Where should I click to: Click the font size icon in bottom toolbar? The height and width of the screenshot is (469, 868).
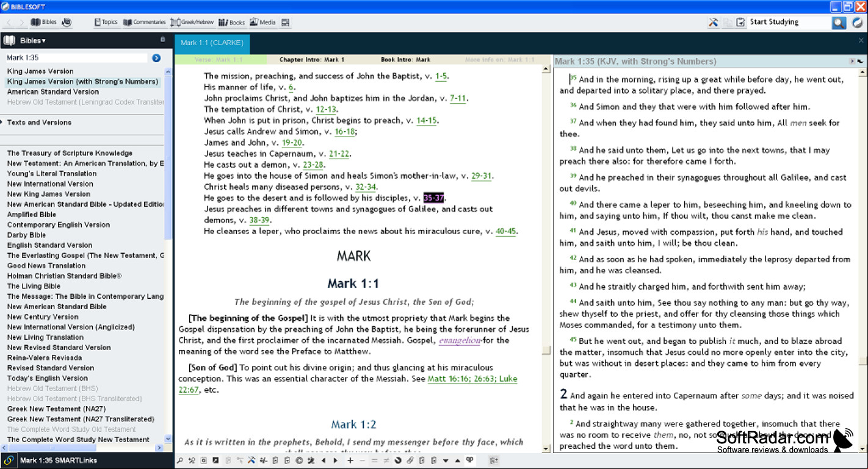[493, 460]
